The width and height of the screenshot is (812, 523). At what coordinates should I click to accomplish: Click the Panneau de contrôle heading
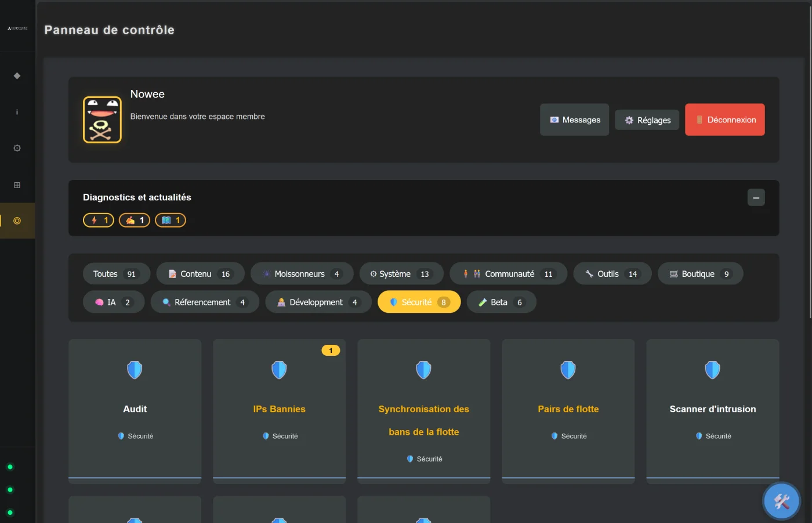[109, 30]
